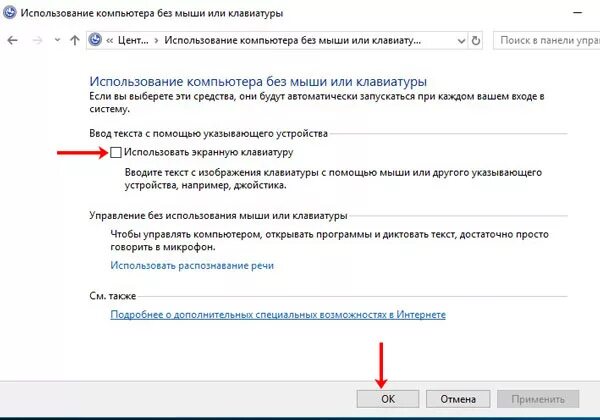Image resolution: width=600 pixels, height=420 pixels.
Task: Go back with the left arrow button
Action: tap(13, 40)
